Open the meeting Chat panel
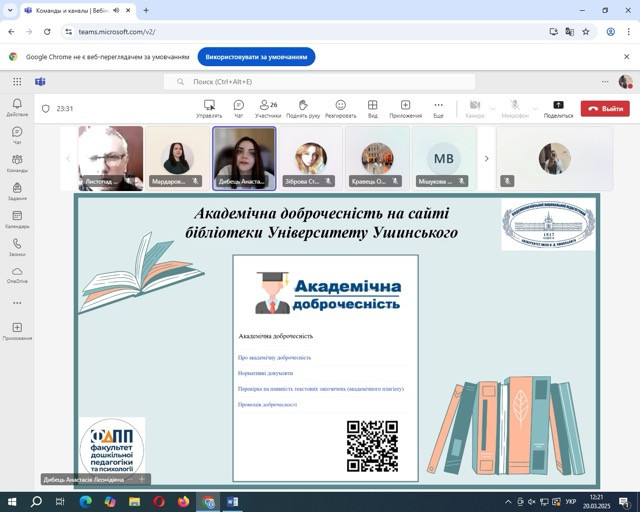640x512 pixels. [239, 108]
